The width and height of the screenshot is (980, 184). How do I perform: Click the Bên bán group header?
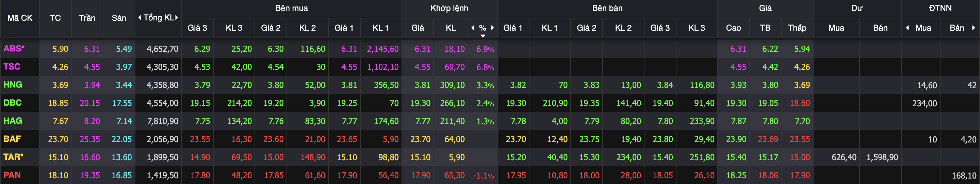[x=607, y=8]
